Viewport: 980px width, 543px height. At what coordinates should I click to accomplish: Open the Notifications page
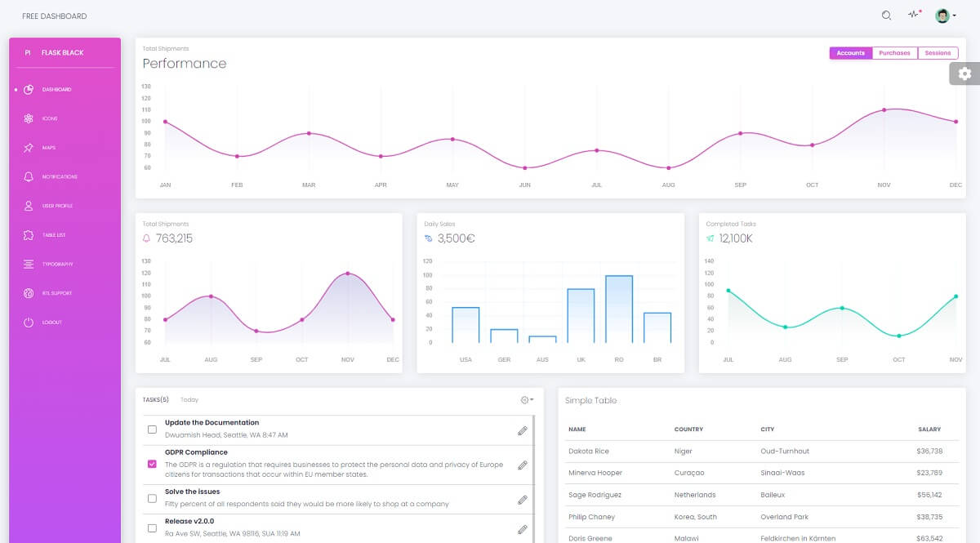[60, 176]
